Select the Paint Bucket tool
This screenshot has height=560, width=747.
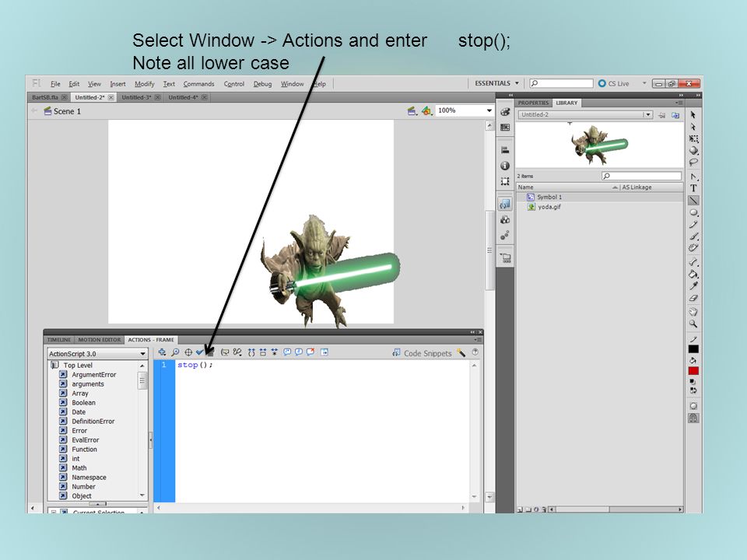pos(693,275)
